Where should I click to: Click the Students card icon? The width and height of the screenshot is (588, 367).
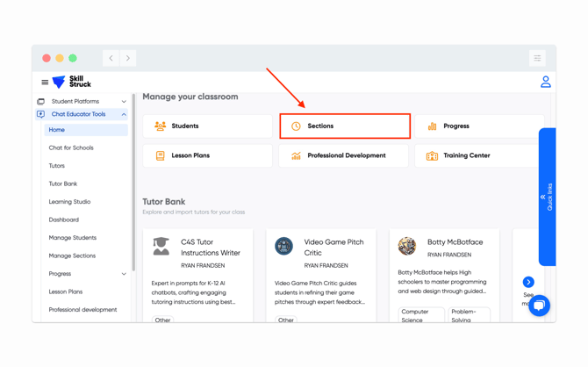(161, 126)
